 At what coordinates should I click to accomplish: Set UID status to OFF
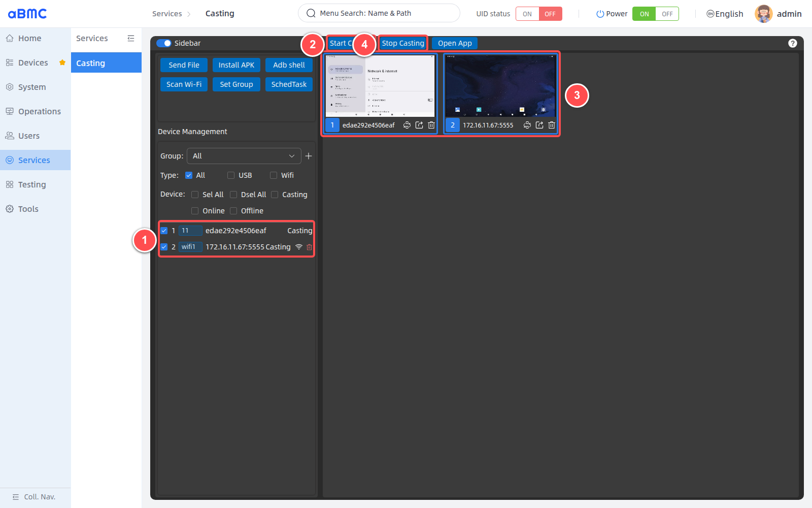550,14
